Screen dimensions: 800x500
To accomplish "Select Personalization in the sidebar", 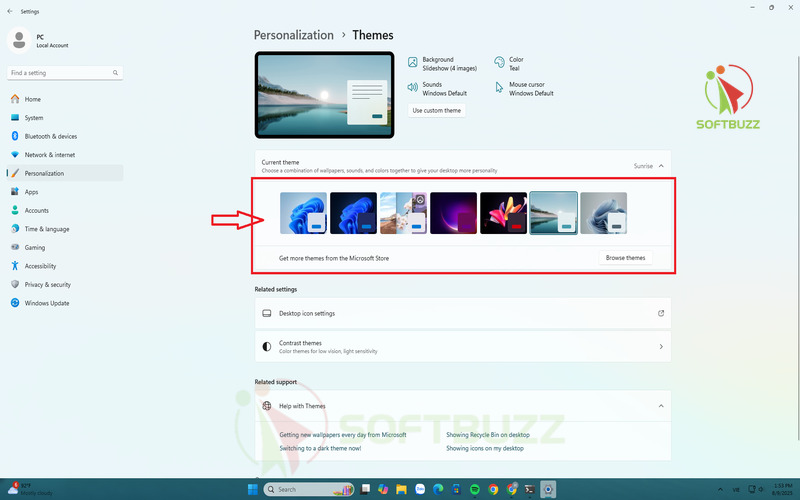I will coord(65,173).
